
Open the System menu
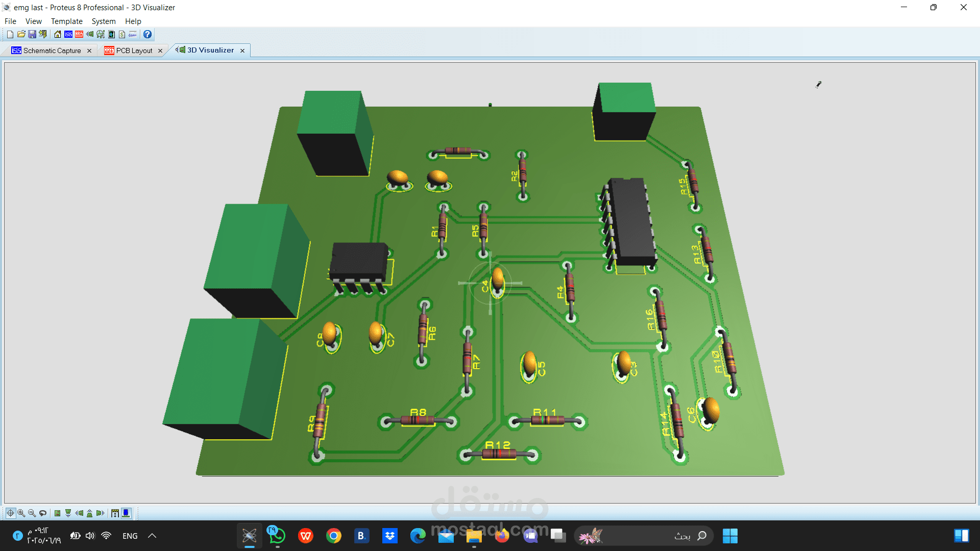tap(104, 21)
